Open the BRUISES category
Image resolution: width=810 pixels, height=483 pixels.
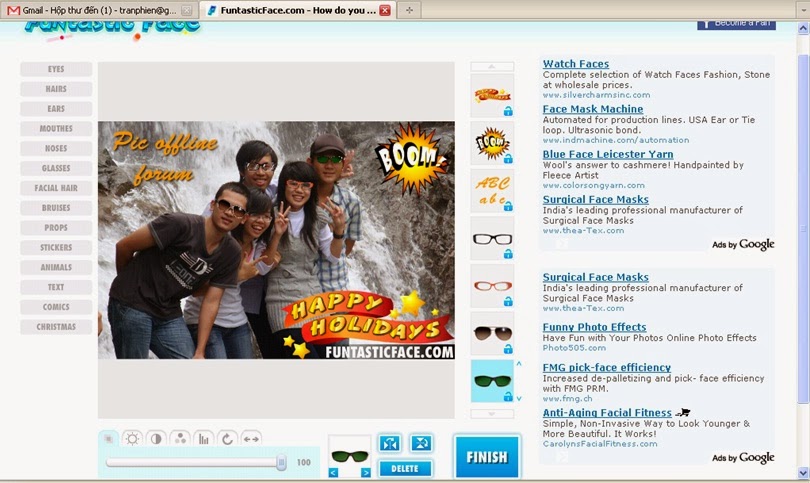[x=56, y=208]
